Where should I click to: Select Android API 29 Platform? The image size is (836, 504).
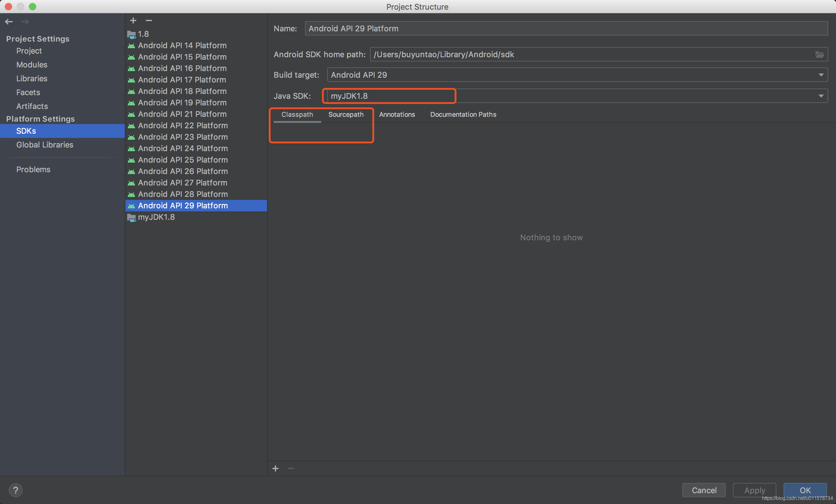click(x=196, y=206)
